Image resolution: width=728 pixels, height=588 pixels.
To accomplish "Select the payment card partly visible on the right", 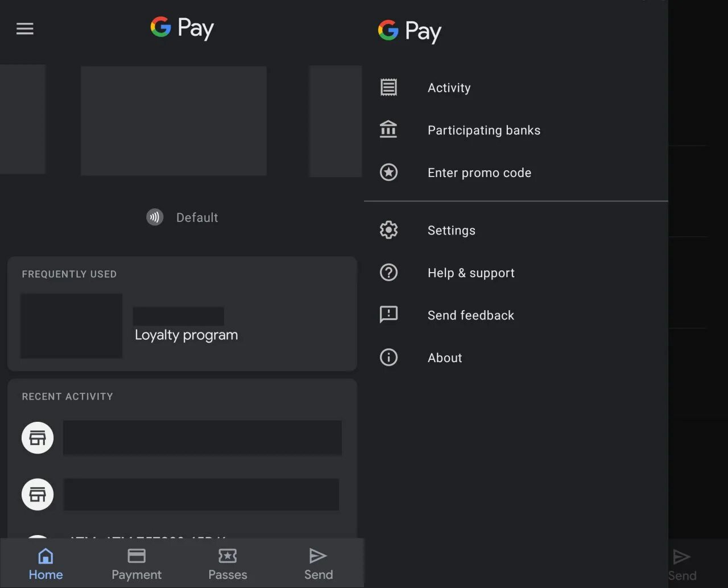I will [x=336, y=121].
